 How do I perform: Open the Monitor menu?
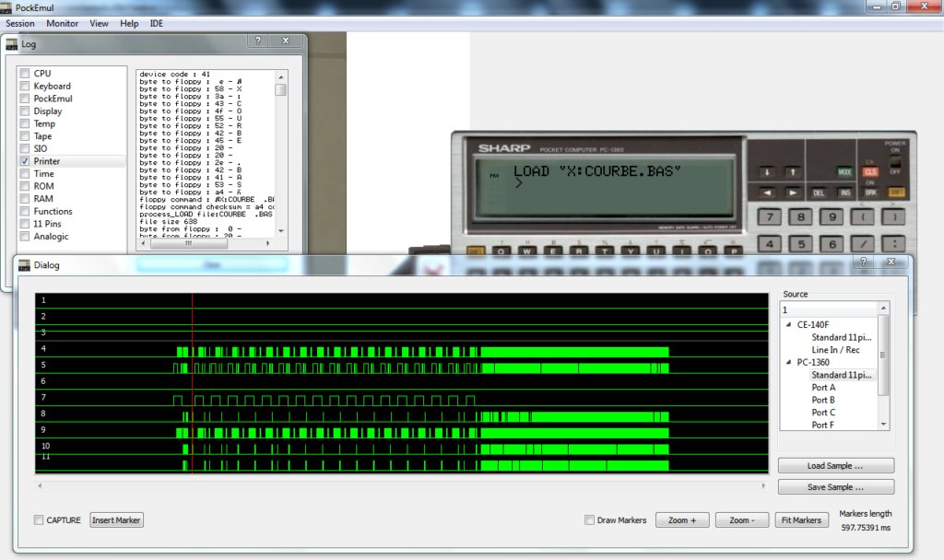pos(62,23)
